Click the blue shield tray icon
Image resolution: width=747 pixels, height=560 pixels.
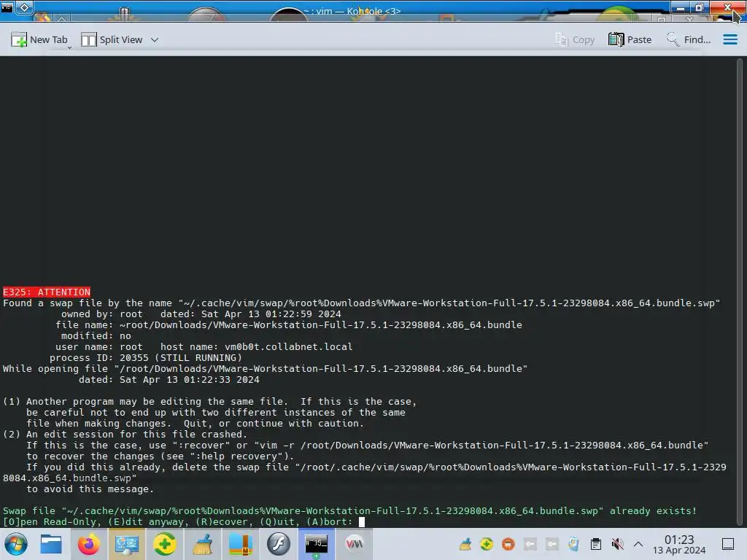click(x=573, y=544)
